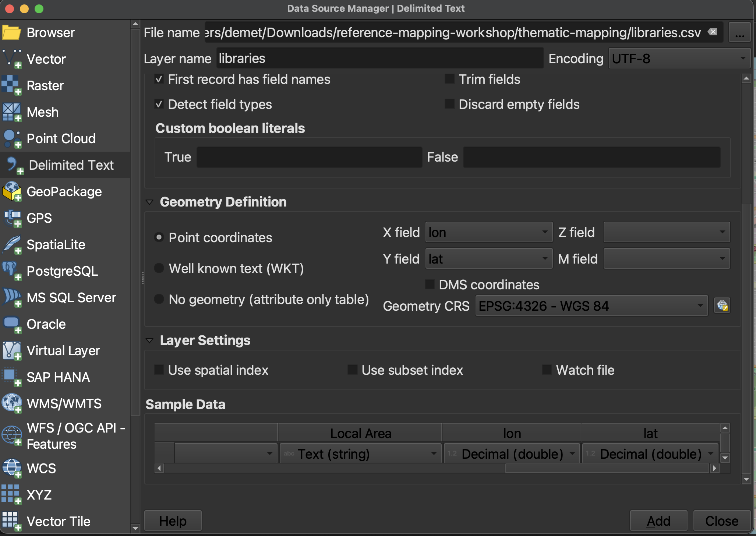Image resolution: width=756 pixels, height=536 pixels.
Task: Click the Virtual Layer icon
Action: (x=12, y=350)
